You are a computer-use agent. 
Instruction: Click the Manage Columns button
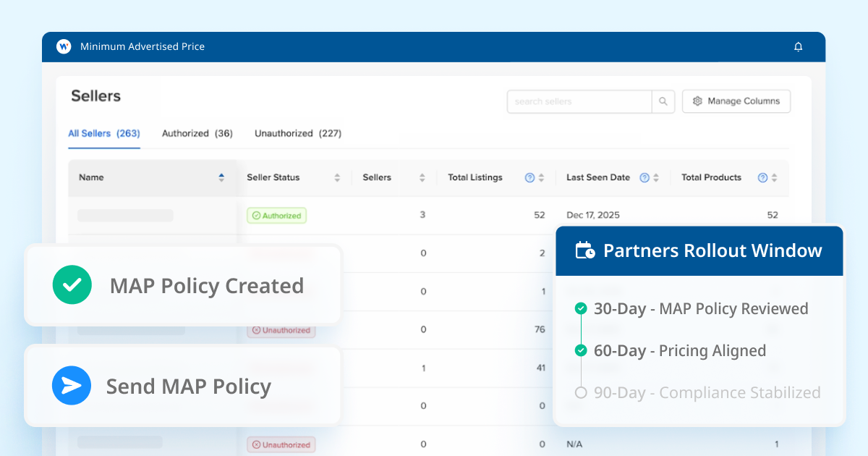(x=736, y=101)
